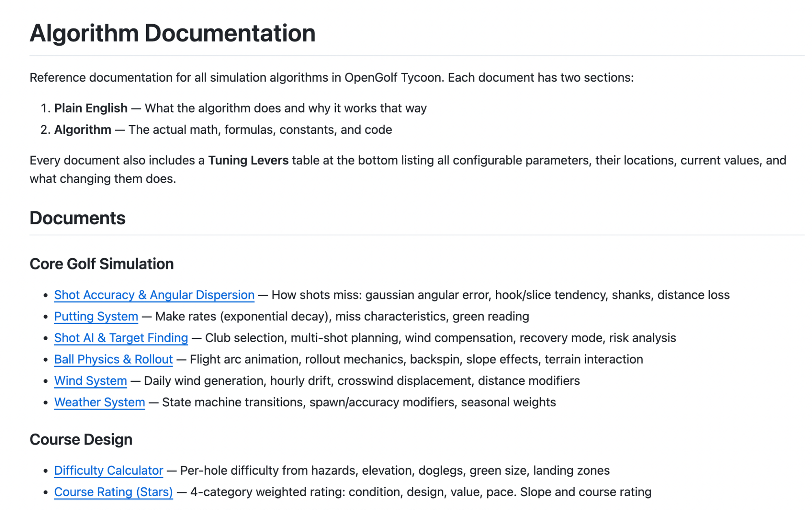Open the Putting System document link
This screenshot has height=510, width=812.
pyautogui.click(x=96, y=316)
